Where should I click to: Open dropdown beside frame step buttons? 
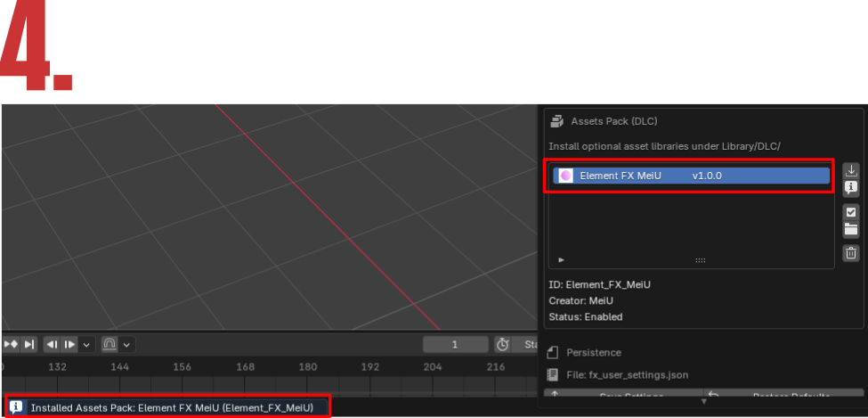click(86, 344)
